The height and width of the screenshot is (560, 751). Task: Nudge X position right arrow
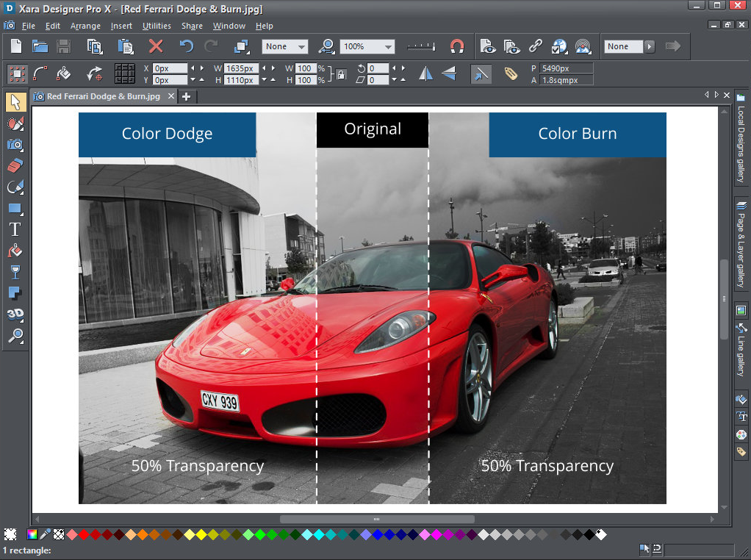201,68
